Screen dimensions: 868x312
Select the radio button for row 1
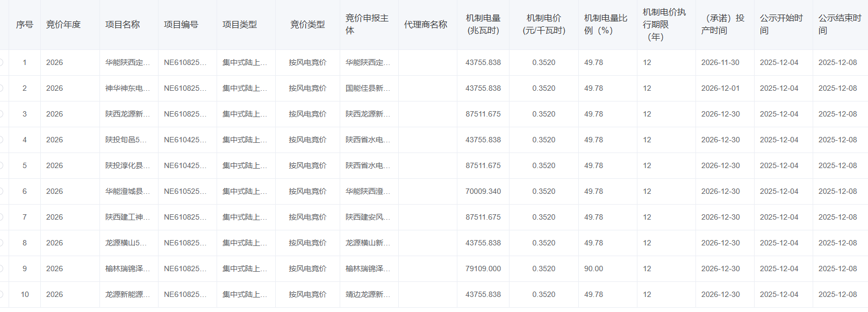click(x=2, y=62)
